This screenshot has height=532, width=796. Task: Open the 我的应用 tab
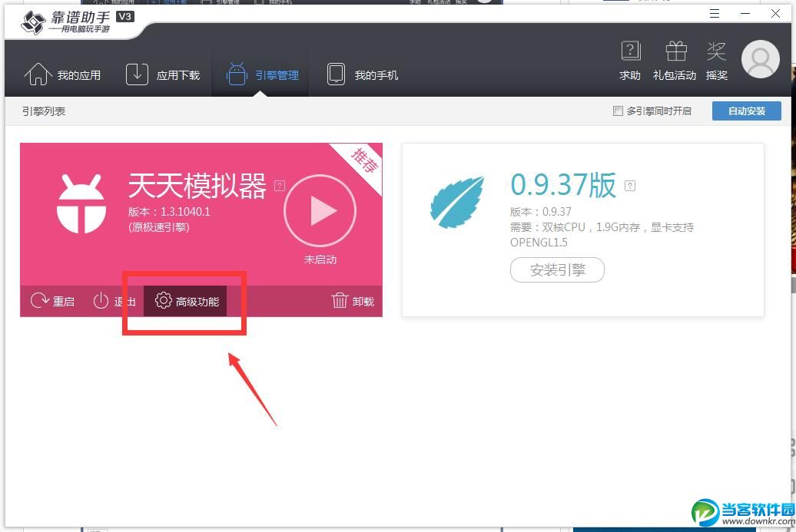62,75
